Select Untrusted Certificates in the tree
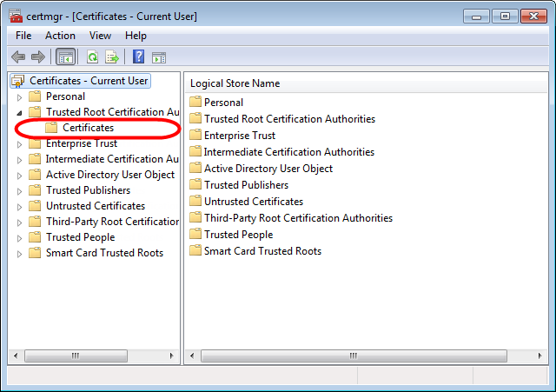The width and height of the screenshot is (556, 392). [x=95, y=206]
